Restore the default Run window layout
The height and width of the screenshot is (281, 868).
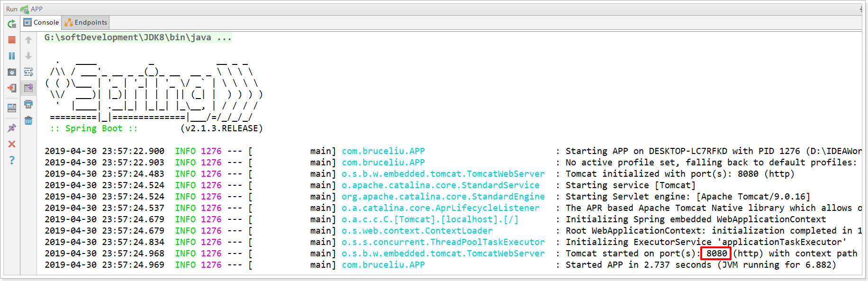pyautogui.click(x=12, y=108)
